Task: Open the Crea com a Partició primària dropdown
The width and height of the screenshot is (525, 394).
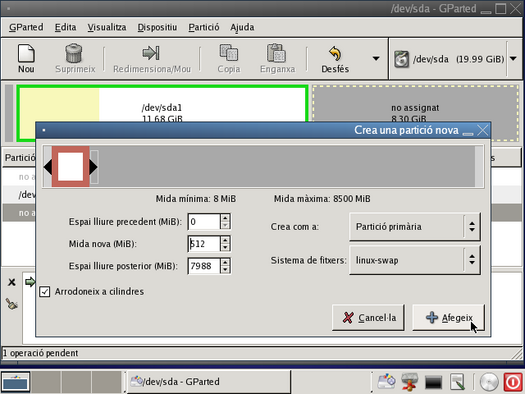Action: point(415,227)
